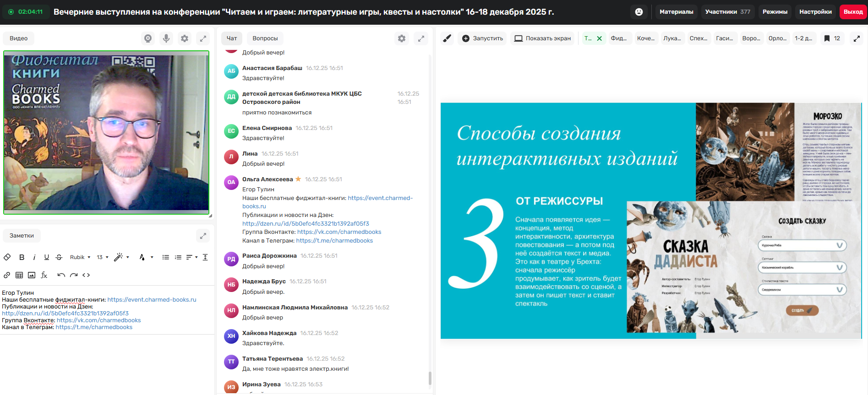Open the emoji reactions icon in header
The image size is (868, 395).
coord(639,12)
